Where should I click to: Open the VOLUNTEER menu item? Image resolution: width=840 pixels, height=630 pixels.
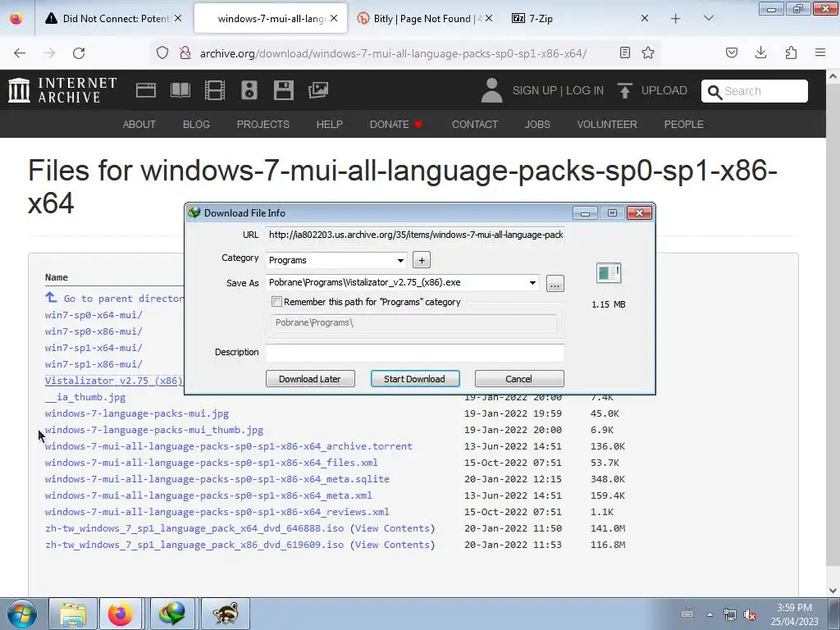coord(607,125)
